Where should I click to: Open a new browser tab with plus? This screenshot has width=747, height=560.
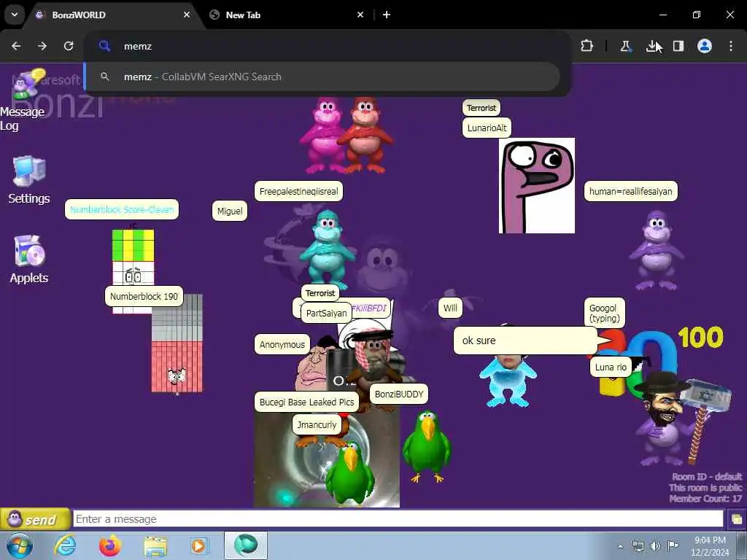tap(387, 15)
